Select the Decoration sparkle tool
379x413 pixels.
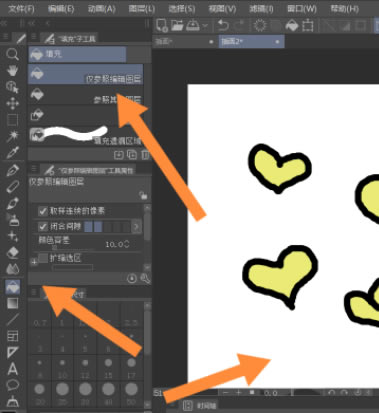point(12,236)
